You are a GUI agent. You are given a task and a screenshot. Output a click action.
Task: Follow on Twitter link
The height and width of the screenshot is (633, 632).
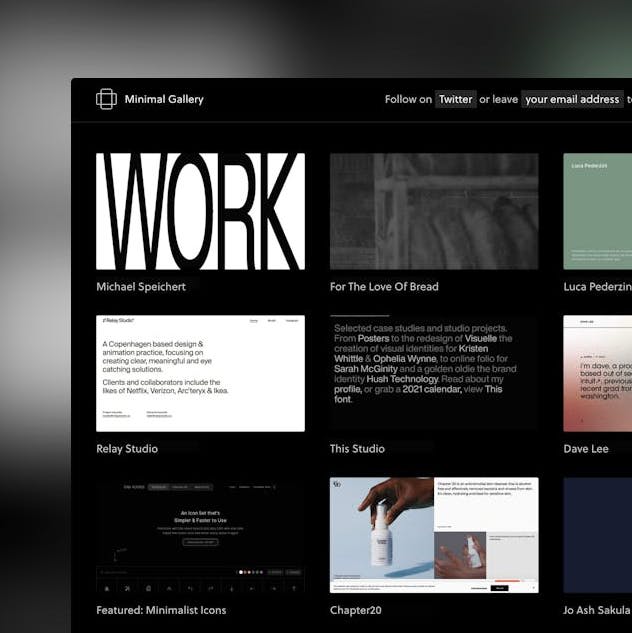pos(456,99)
